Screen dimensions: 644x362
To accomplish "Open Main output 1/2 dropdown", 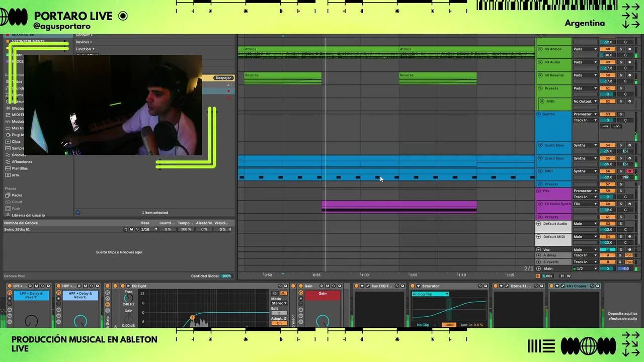I will point(585,268).
